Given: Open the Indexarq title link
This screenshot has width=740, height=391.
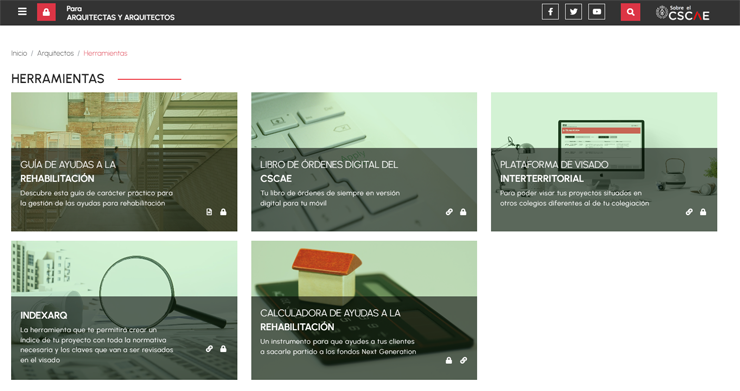Looking at the screenshot, I should tap(43, 315).
